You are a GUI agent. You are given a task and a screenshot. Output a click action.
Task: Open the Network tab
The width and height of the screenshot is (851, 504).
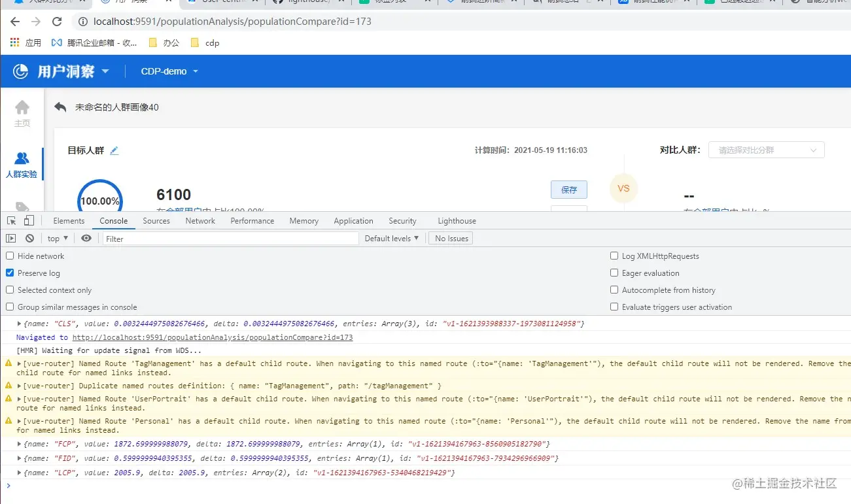coord(200,221)
